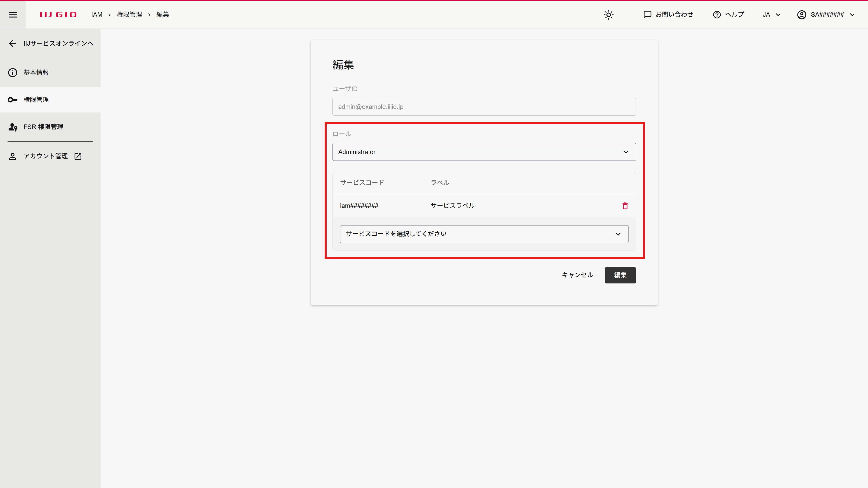Click the ロール field label
Viewport: 868px width, 488px height.
(x=342, y=134)
